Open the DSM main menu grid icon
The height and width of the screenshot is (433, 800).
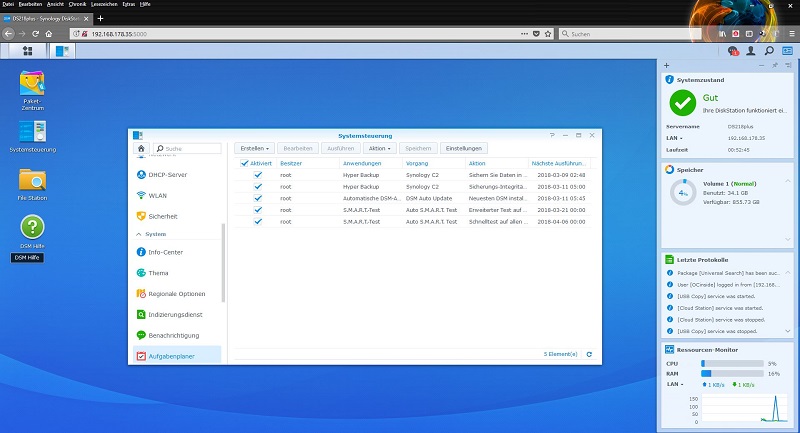28,50
